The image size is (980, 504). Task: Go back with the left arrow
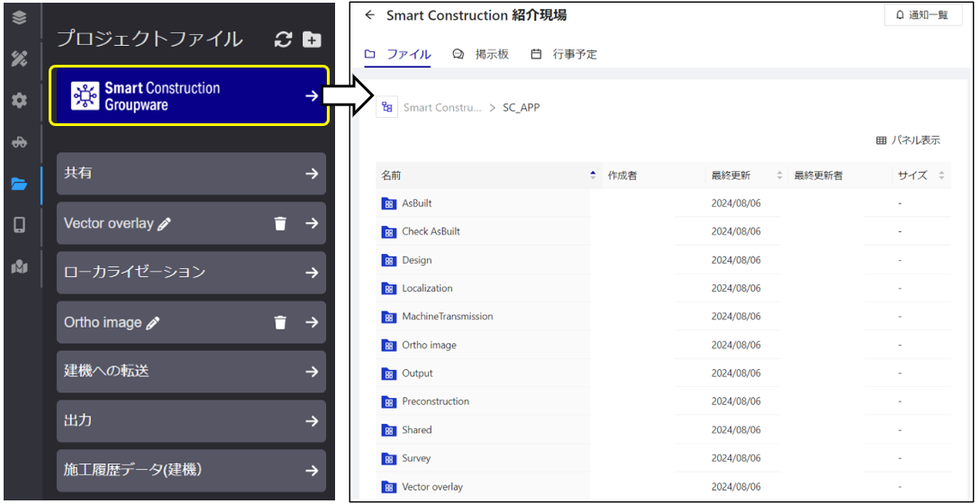click(370, 15)
